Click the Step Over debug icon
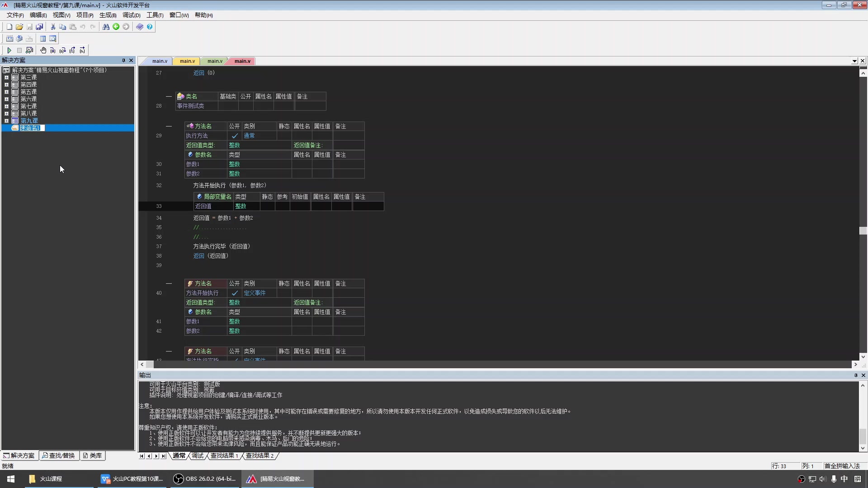 tap(63, 50)
